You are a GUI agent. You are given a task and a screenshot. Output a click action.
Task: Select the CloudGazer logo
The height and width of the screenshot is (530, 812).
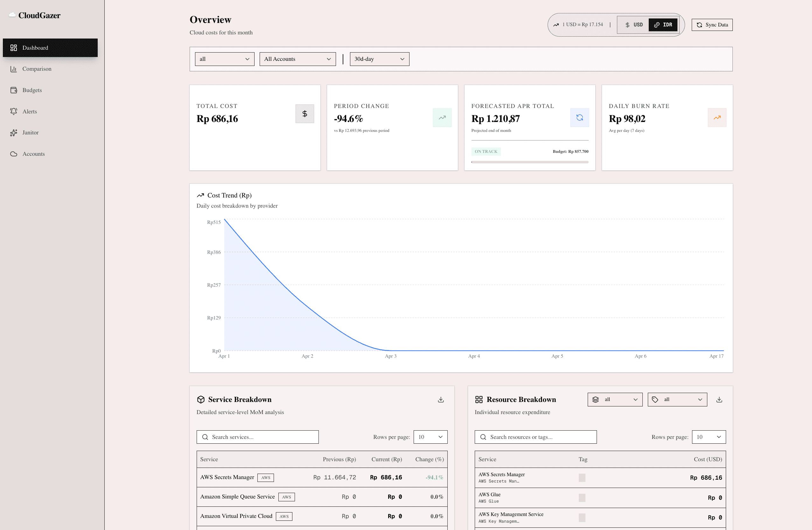[x=35, y=15]
